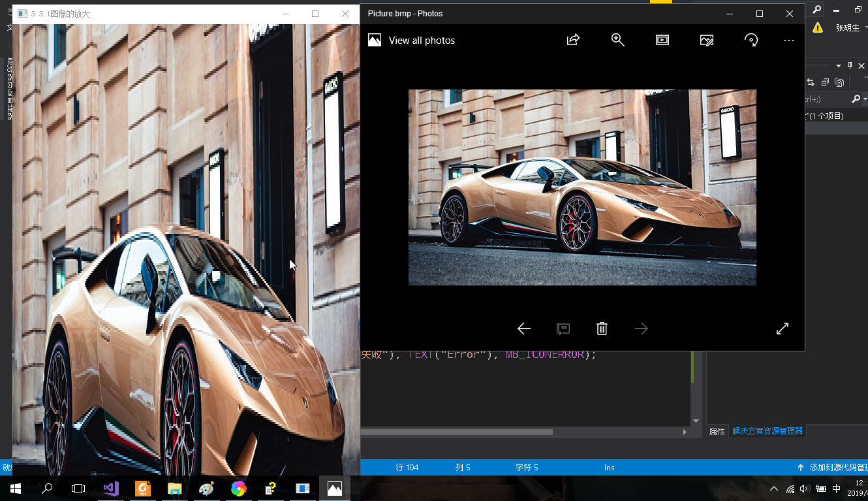
Task: Click 列 5 in the status bar
Action: point(463,468)
